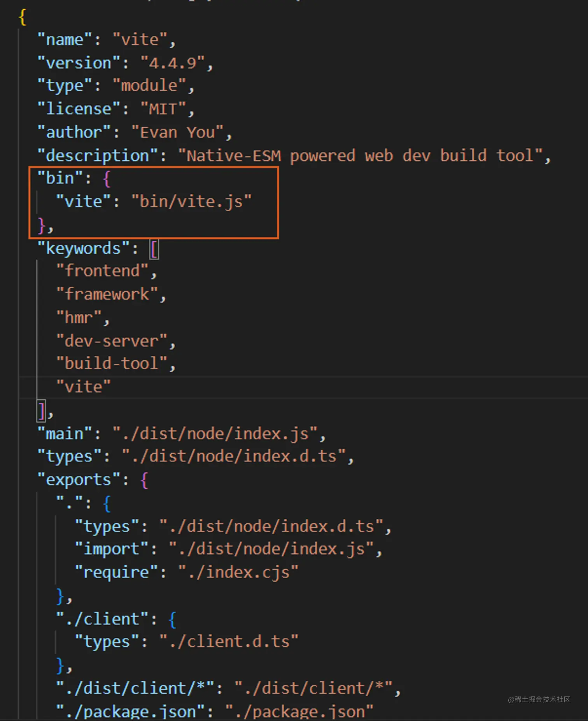
Task: Click opening bracket of keywords array
Action: (154, 249)
